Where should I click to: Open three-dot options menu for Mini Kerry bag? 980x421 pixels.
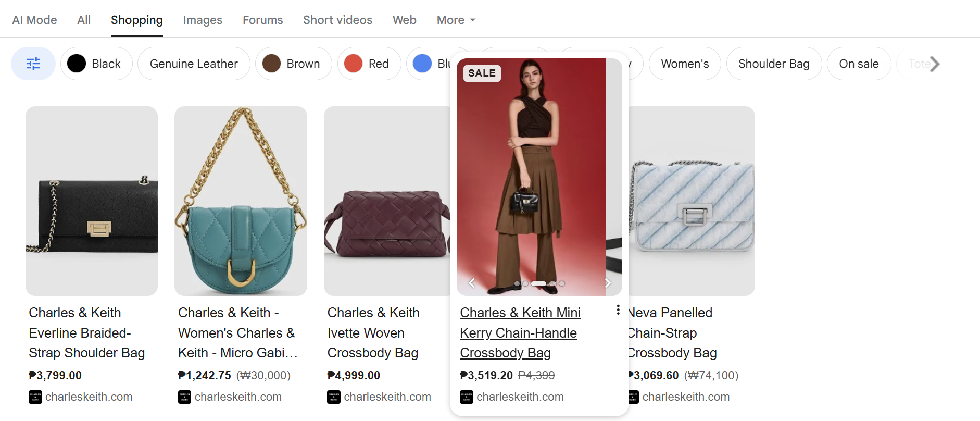[618, 310]
